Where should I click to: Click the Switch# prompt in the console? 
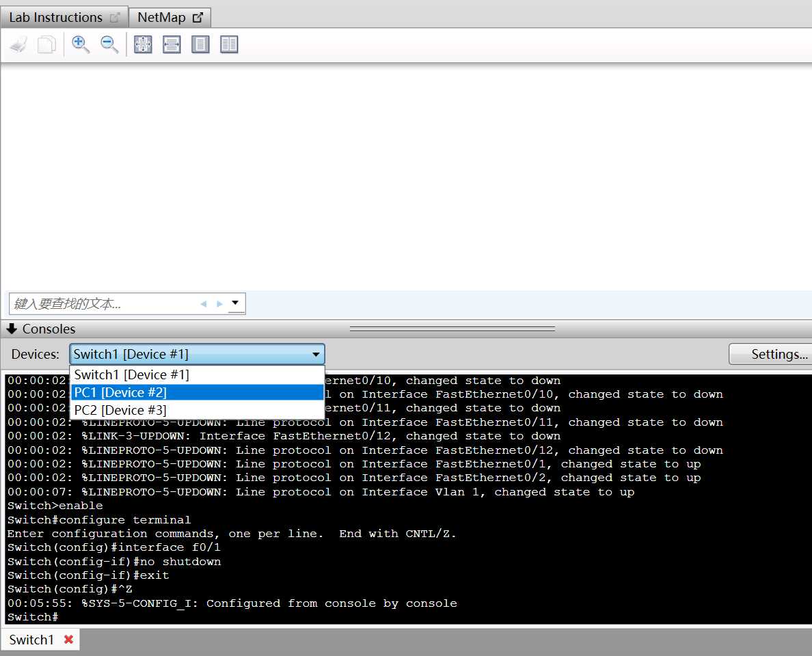point(33,617)
